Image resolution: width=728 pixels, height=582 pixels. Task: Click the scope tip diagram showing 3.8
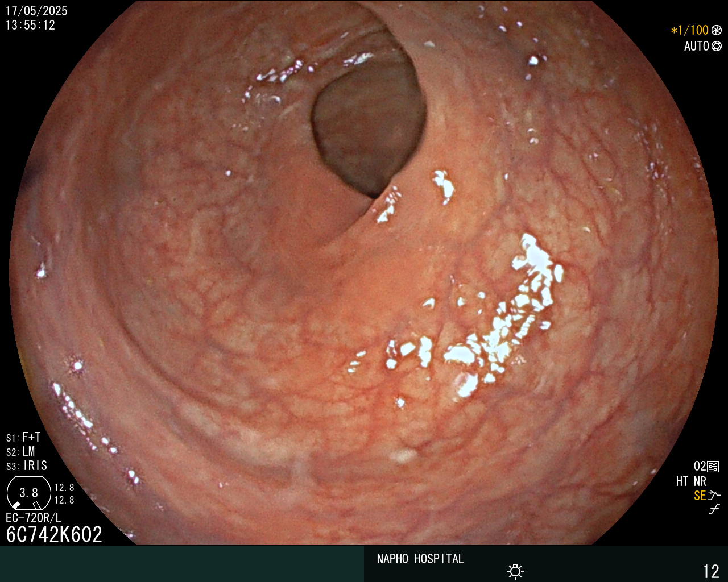(28, 492)
